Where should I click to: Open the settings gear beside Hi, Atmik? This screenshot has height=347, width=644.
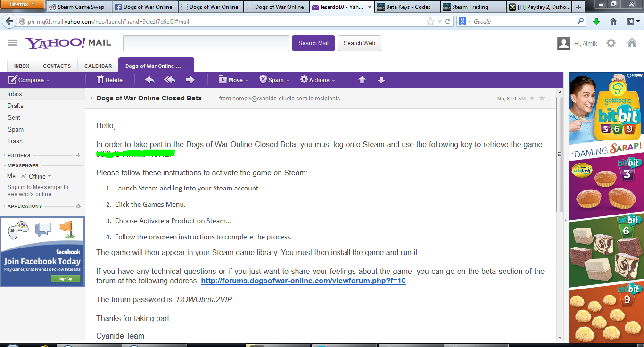coord(611,43)
